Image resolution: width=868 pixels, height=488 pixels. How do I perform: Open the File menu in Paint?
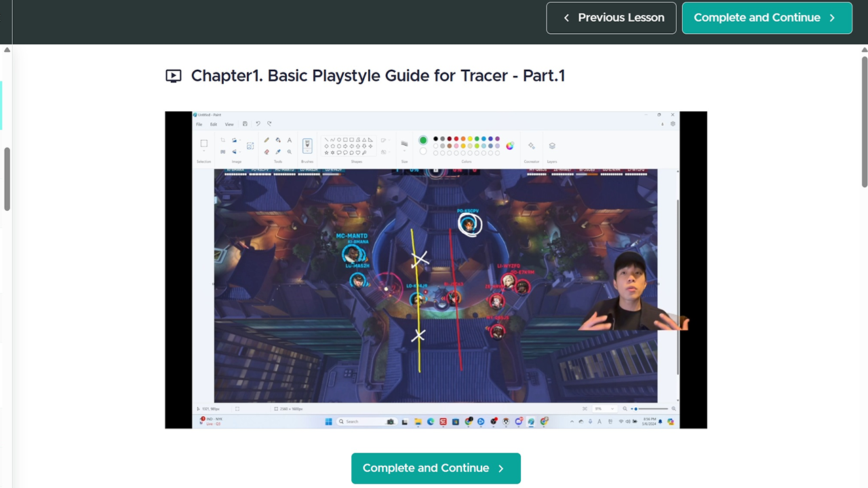coord(199,125)
